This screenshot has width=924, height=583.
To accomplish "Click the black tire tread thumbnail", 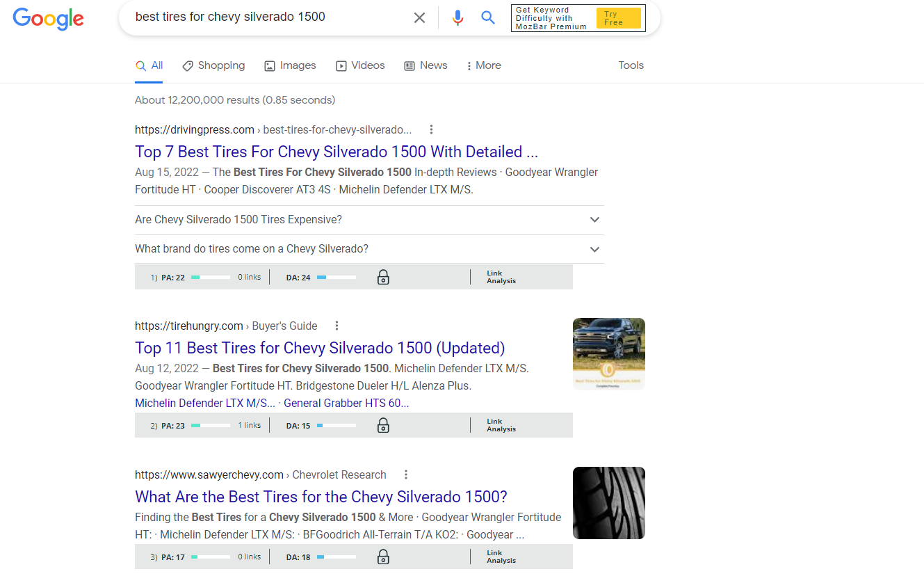I will (609, 503).
